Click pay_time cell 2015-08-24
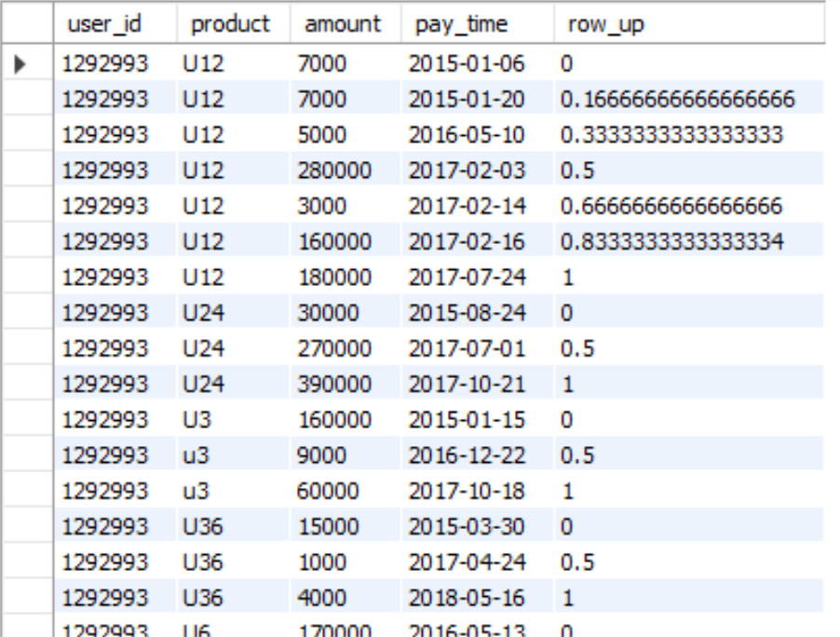 point(477,313)
